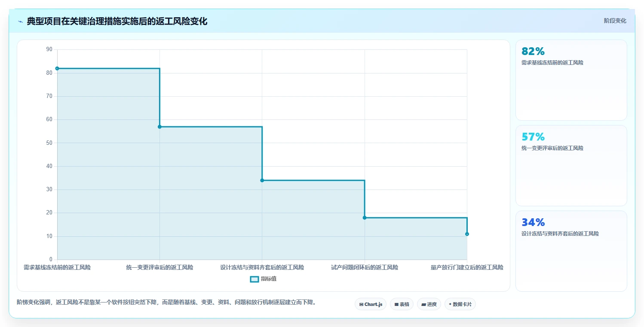The height and width of the screenshot is (327, 644).
Task: Click the card caption 设计冻结与资料齐套后的返工风险
Action: pyautogui.click(x=560, y=234)
